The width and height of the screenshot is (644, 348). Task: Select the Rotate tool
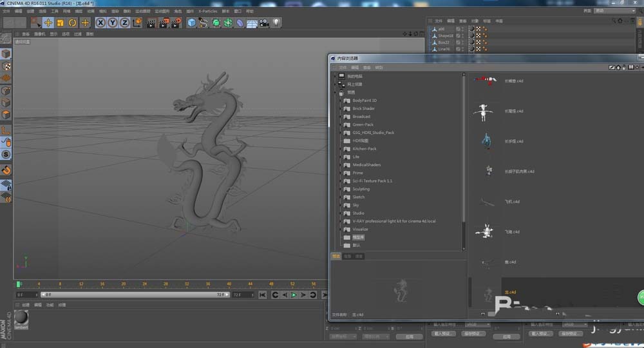72,23
